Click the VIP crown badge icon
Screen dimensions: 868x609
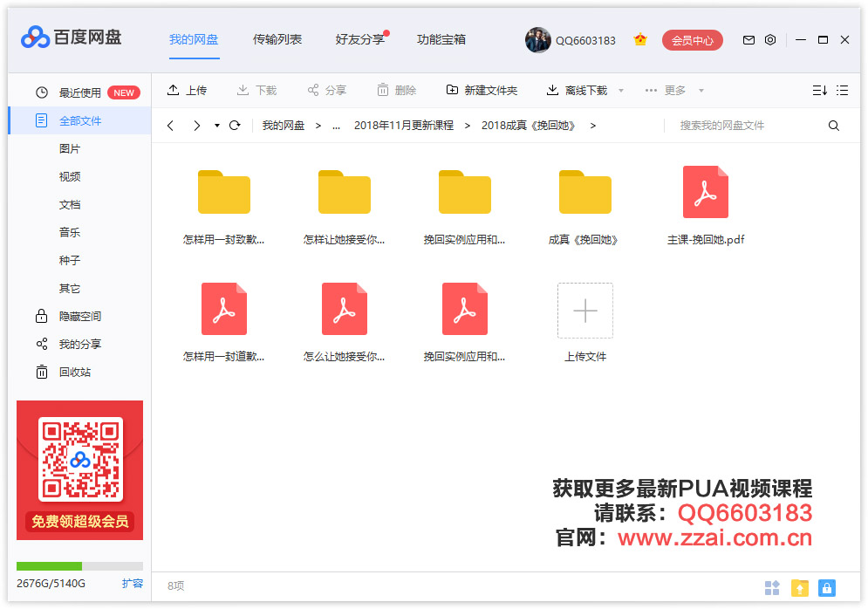tap(640, 40)
